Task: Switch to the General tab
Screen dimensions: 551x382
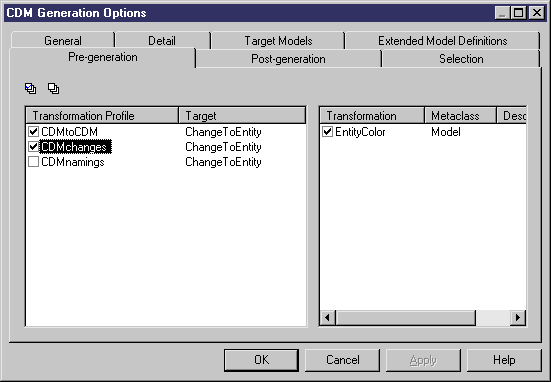Action: [63, 41]
